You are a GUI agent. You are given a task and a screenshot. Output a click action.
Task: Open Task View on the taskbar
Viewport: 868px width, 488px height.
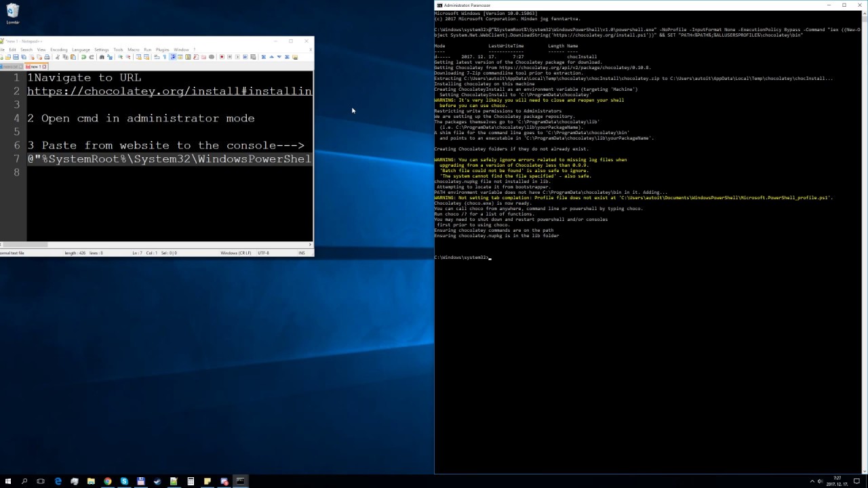pyautogui.click(x=41, y=481)
